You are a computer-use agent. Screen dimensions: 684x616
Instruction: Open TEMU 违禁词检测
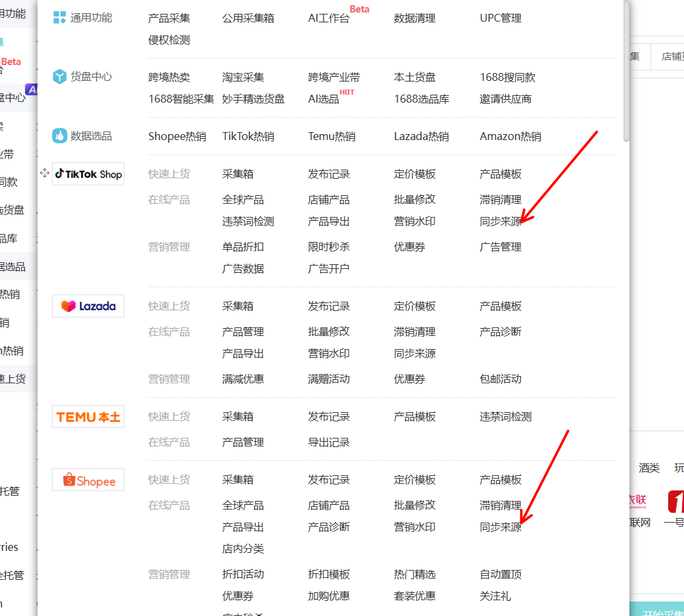(x=506, y=417)
